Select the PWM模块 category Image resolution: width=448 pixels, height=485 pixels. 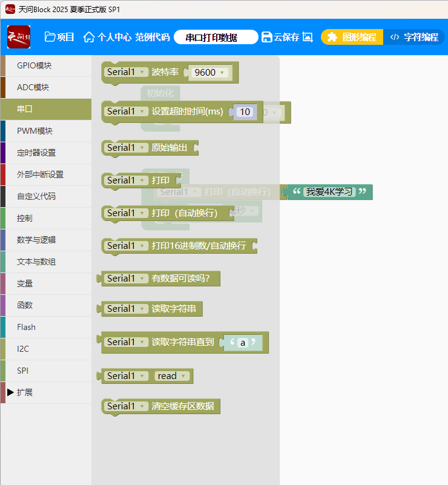35,131
